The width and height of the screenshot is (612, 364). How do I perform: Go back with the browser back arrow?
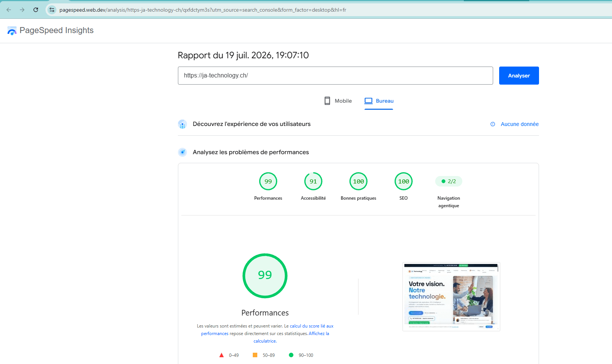9,10
